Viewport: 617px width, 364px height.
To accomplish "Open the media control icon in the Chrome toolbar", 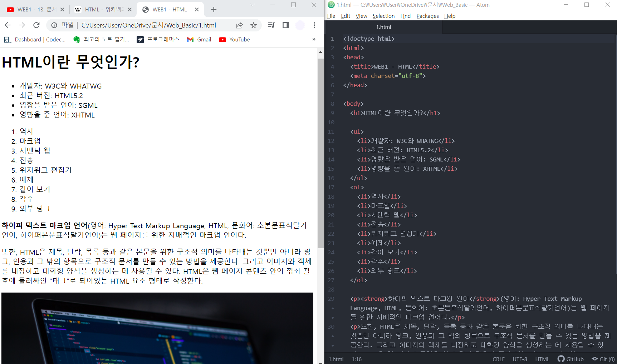I will coord(271,25).
